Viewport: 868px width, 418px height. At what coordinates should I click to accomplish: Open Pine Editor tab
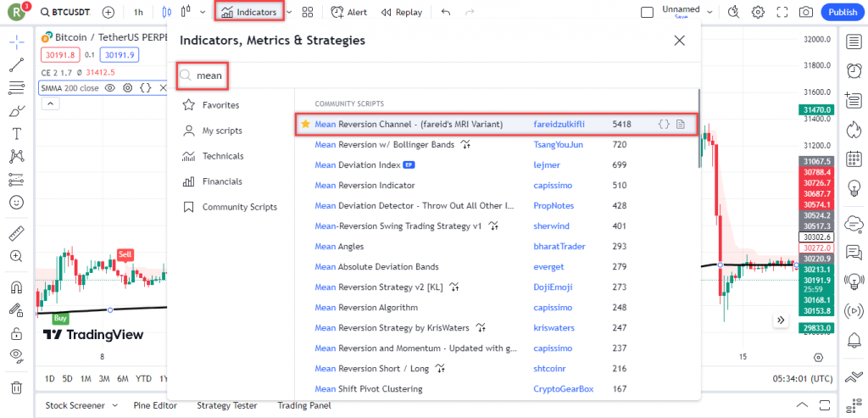pyautogui.click(x=156, y=405)
